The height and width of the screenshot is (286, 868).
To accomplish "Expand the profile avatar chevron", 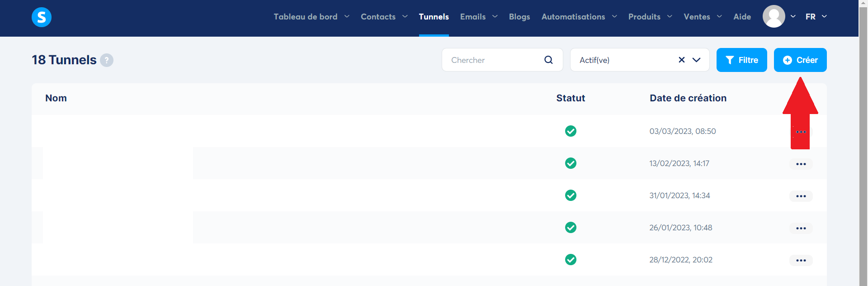I will (793, 16).
